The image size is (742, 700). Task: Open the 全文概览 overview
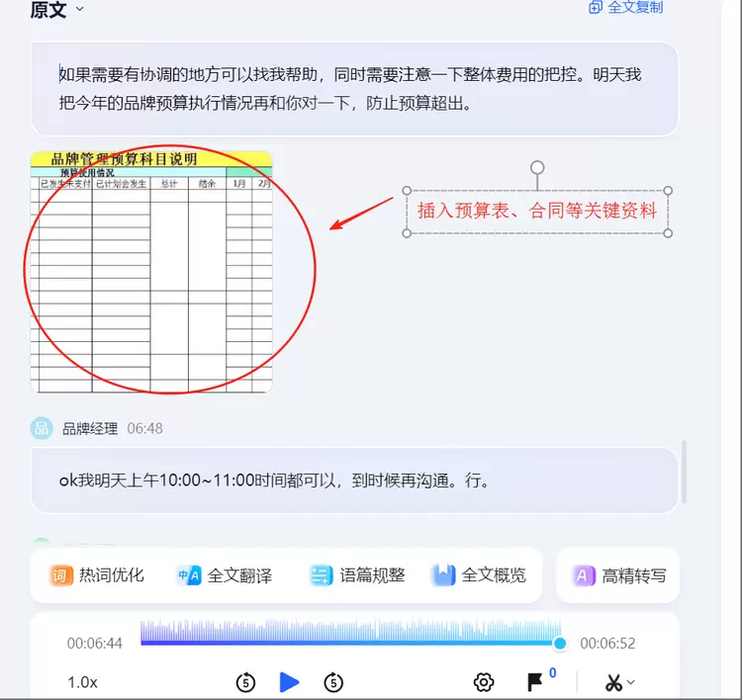point(480,575)
